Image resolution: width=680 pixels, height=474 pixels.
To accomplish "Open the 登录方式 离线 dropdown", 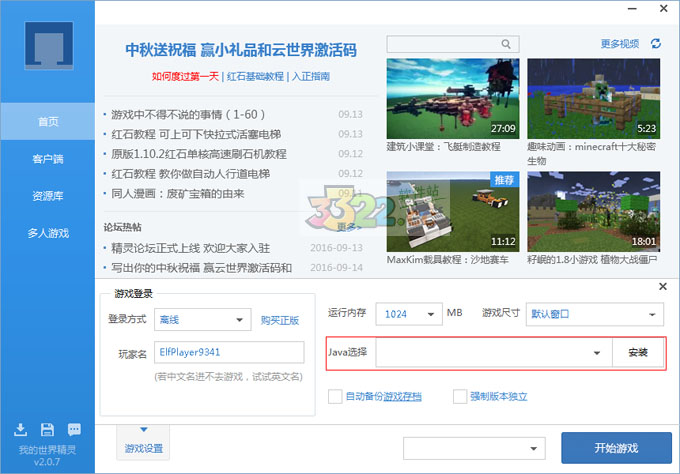I will [203, 320].
